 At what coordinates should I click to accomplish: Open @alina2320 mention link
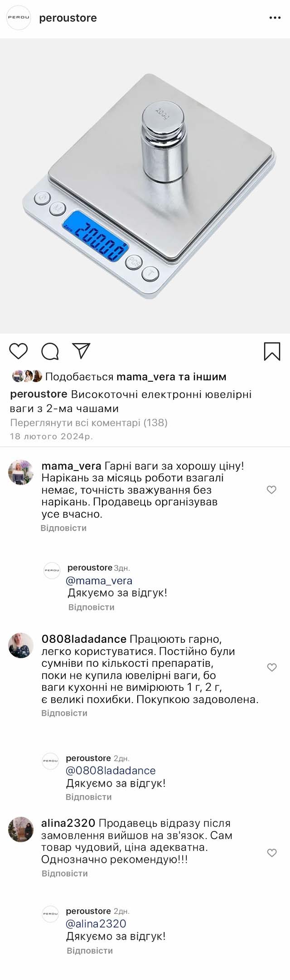[96, 924]
